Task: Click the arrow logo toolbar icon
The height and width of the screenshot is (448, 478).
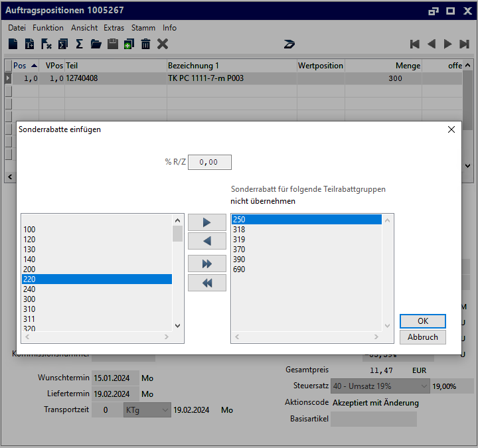Action: (x=289, y=44)
